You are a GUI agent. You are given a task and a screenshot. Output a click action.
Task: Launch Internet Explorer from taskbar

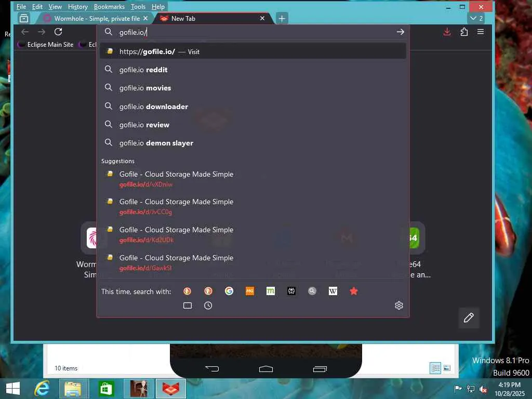(x=42, y=389)
